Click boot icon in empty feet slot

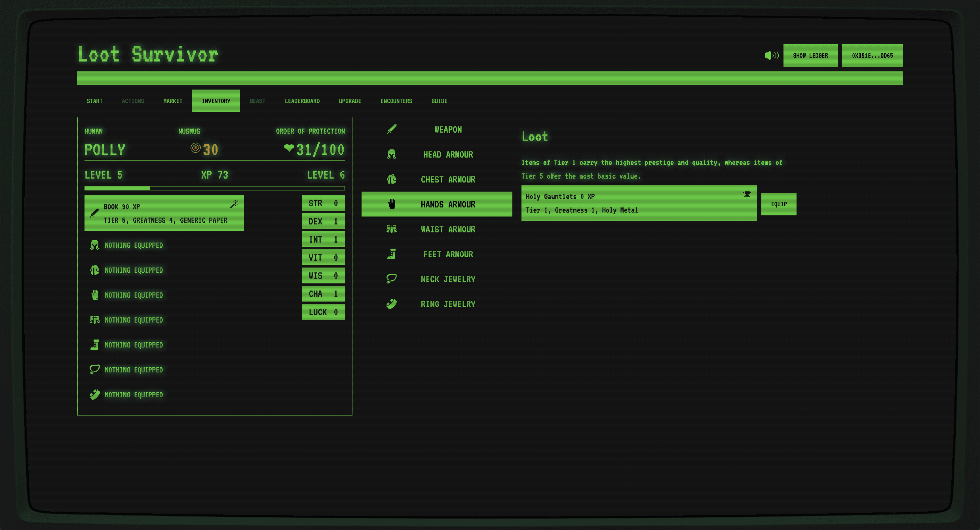pos(95,344)
